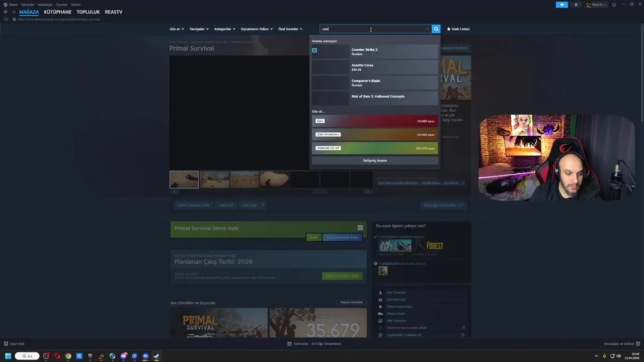Click the Kütüphaneye Ekle button

342,237
